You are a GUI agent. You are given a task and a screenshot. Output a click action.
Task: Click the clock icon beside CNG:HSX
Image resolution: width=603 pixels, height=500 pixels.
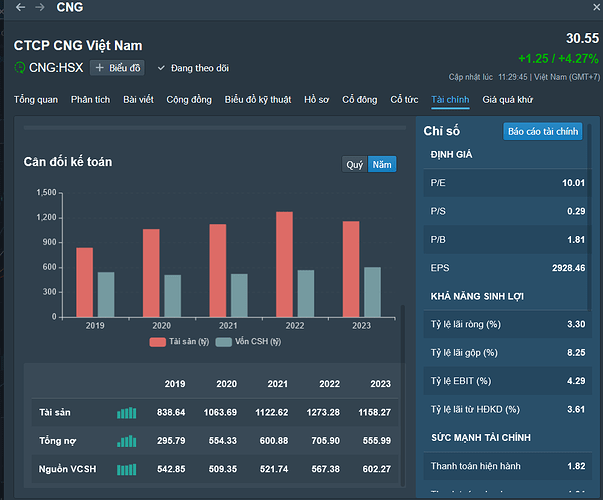pos(20,68)
